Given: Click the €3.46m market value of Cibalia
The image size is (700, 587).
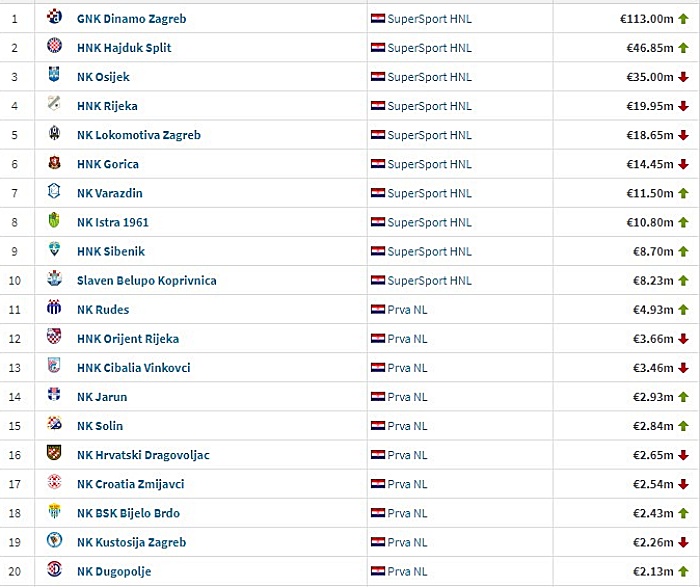Looking at the screenshot, I should [653, 368].
